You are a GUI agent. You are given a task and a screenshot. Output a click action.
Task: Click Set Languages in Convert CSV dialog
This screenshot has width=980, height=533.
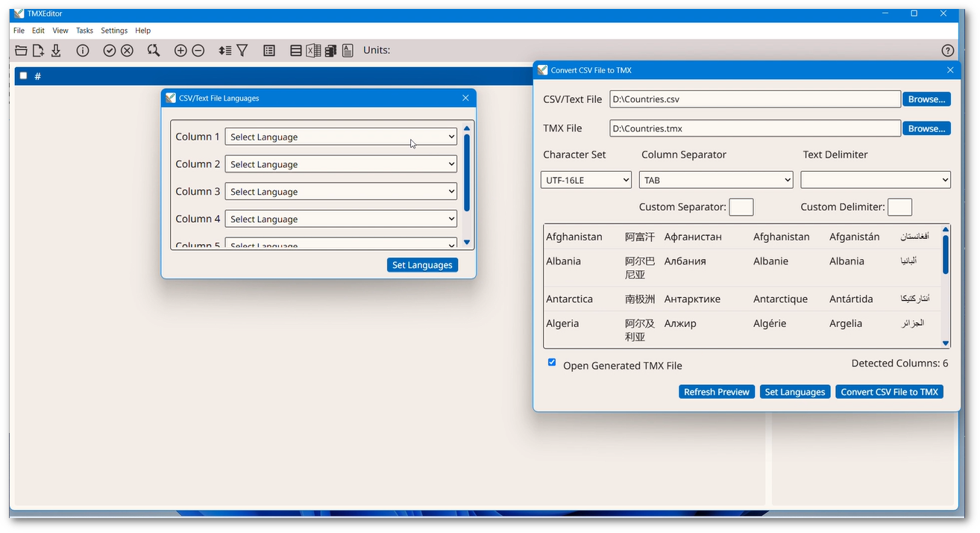click(795, 392)
